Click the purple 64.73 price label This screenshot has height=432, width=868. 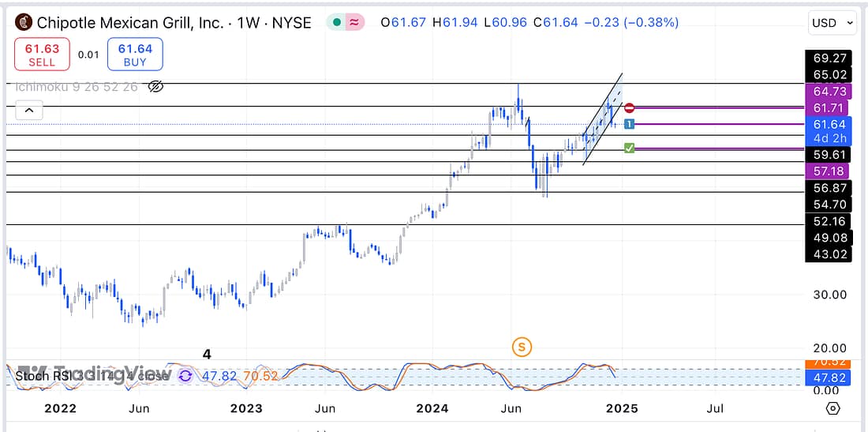828,93
